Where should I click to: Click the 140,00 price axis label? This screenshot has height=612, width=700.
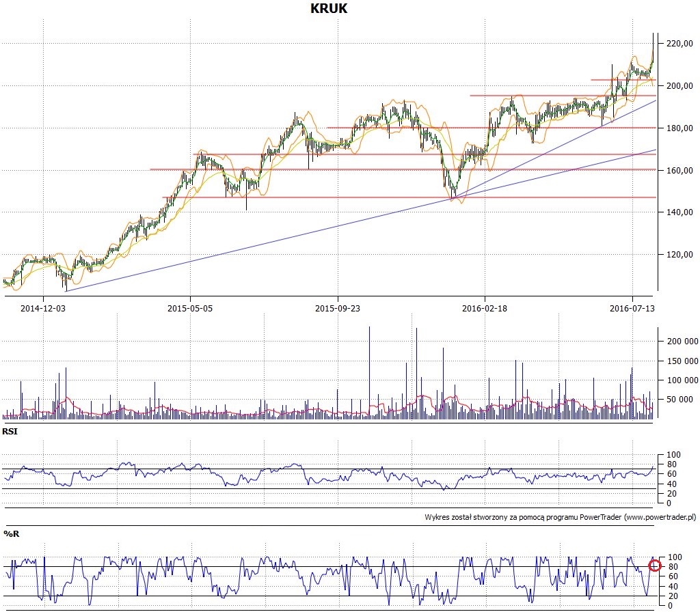point(679,212)
